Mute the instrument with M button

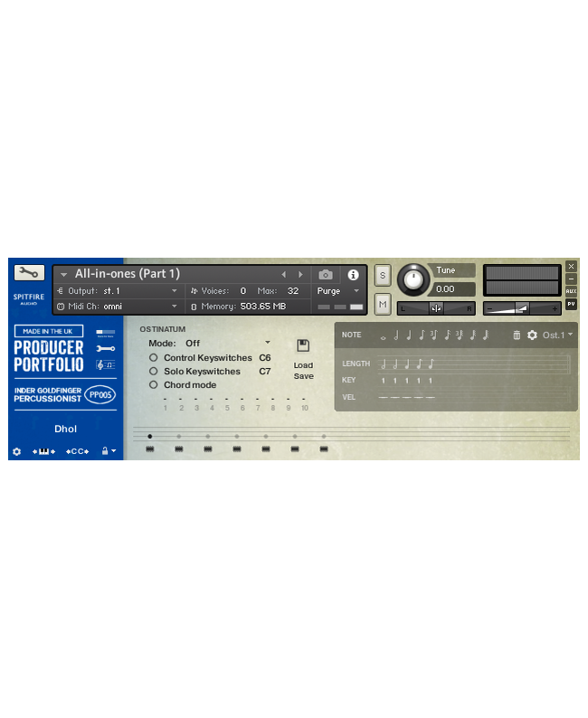(x=383, y=305)
